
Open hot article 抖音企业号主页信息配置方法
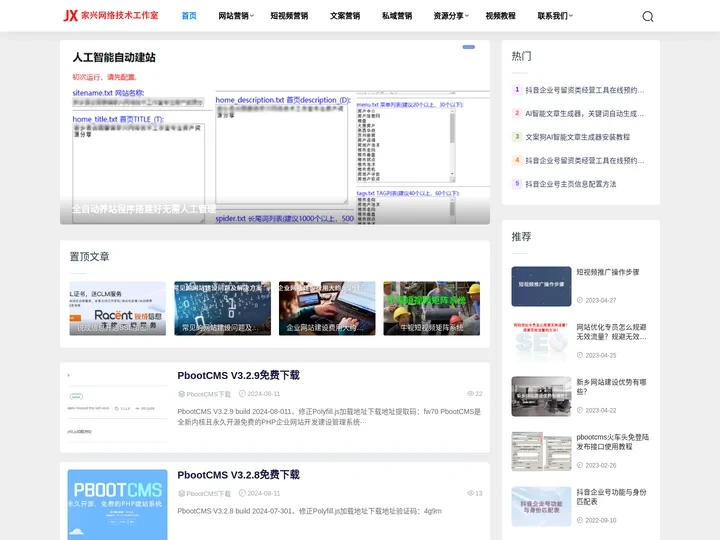571,184
